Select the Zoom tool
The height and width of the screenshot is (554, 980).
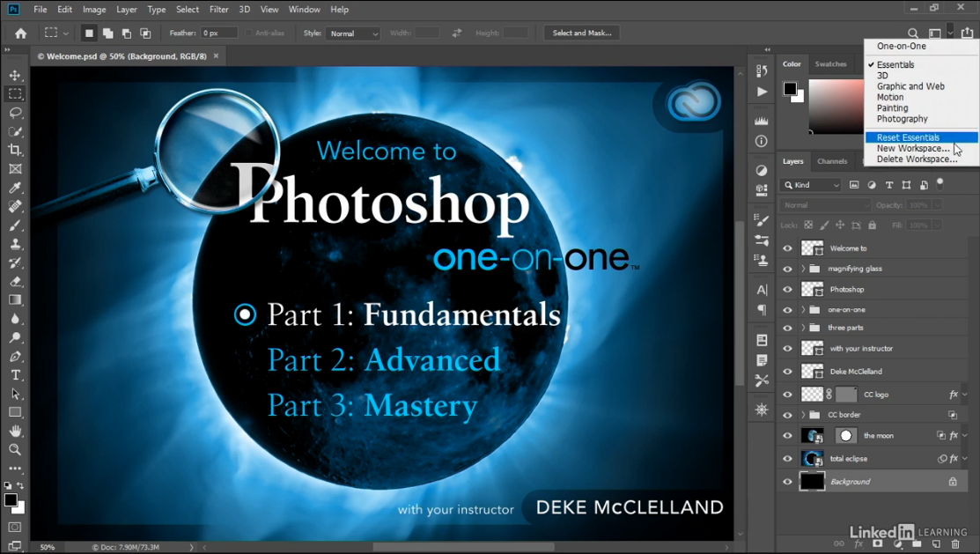tap(15, 449)
